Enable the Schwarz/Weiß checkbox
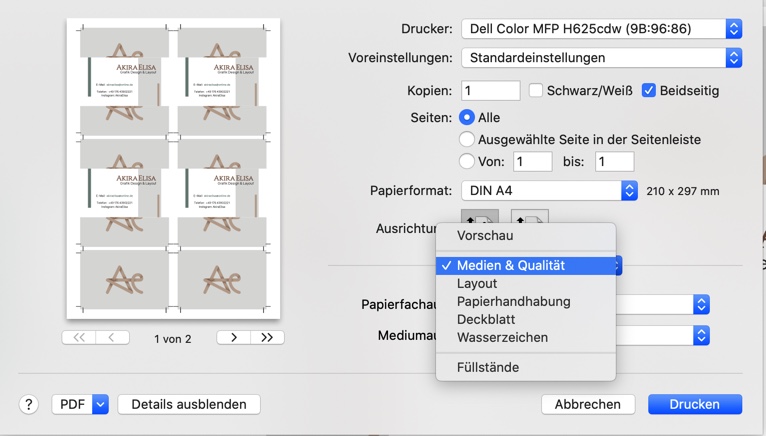The image size is (766, 436). pos(536,90)
